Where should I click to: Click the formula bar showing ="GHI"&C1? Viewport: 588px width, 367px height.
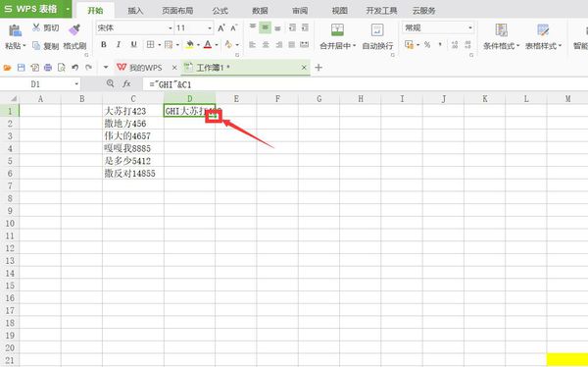click(365, 84)
